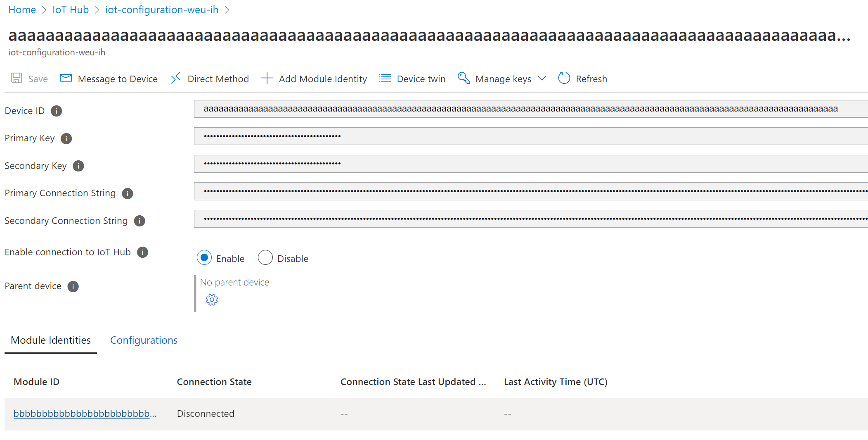The image size is (868, 440).
Task: Click the Device ID text field
Action: pyautogui.click(x=531, y=109)
